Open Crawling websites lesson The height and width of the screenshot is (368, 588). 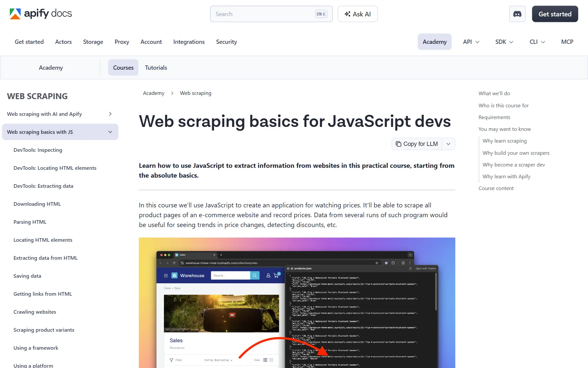pyautogui.click(x=35, y=312)
